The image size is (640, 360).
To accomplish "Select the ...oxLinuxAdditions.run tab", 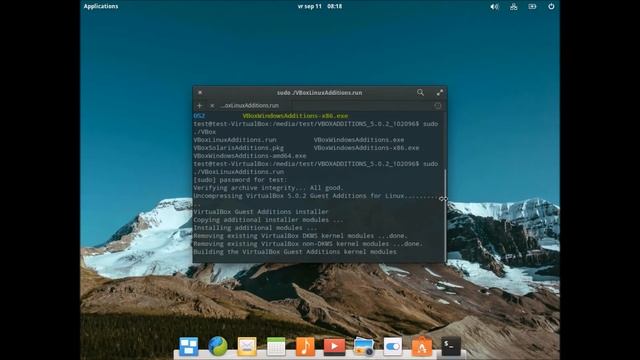I will (249, 106).
